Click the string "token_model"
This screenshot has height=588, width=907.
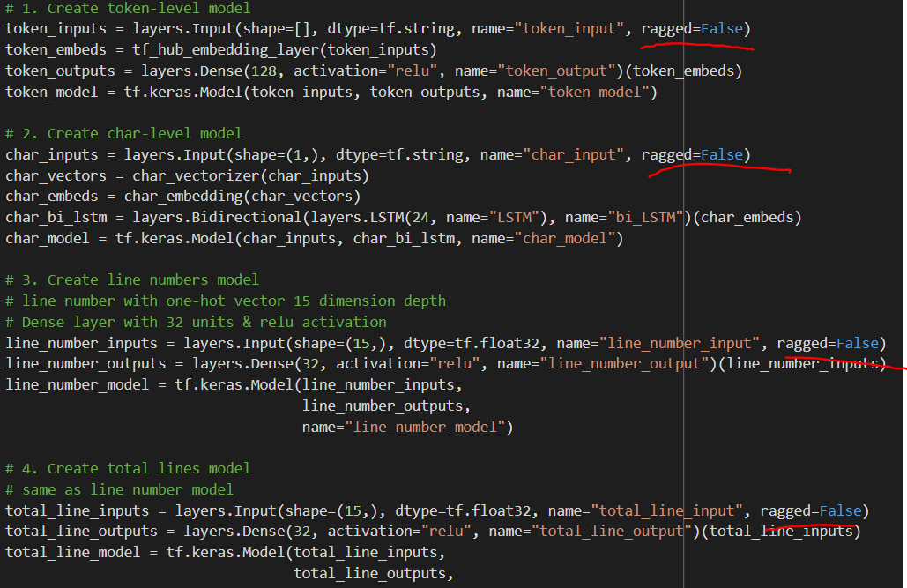pyautogui.click(x=595, y=92)
